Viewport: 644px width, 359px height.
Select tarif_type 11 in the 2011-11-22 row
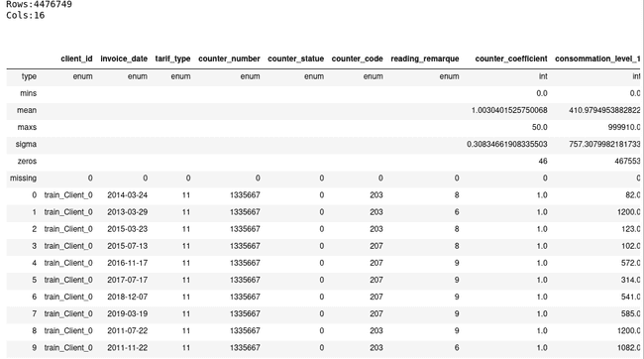tap(186, 347)
